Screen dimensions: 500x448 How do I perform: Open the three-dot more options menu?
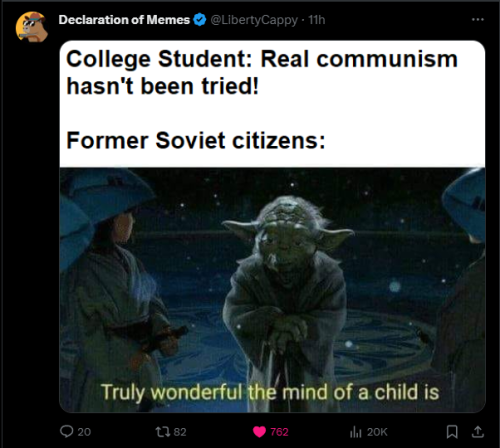(x=478, y=20)
